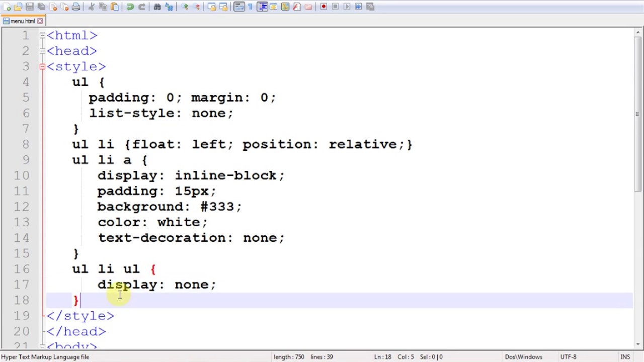Click 'color: white;' on line 13

pos(152,222)
